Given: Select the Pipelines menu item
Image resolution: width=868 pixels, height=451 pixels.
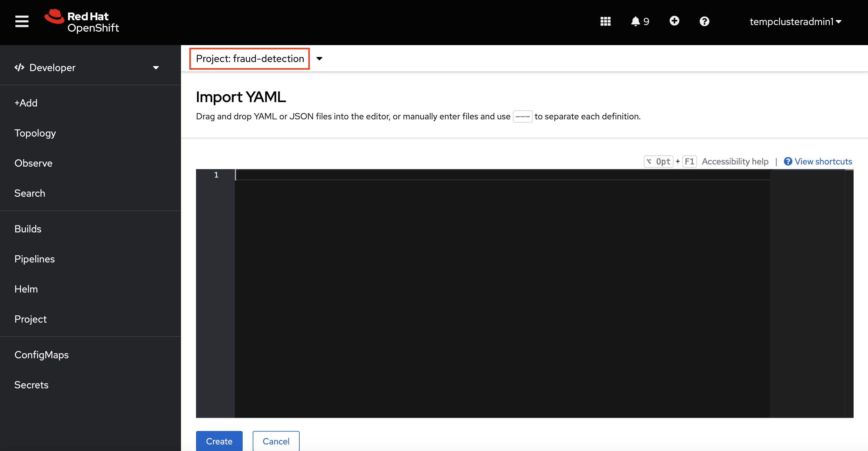Looking at the screenshot, I should pos(34,259).
